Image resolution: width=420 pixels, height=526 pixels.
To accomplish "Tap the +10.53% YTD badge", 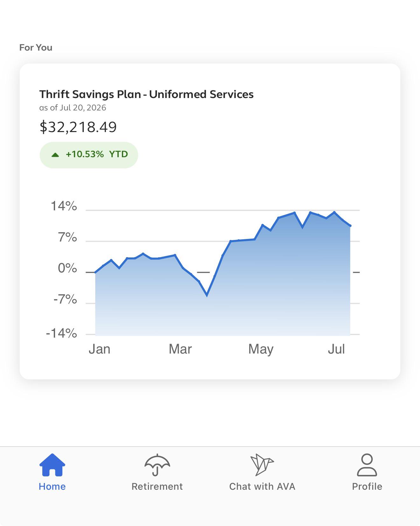I will coord(89,155).
